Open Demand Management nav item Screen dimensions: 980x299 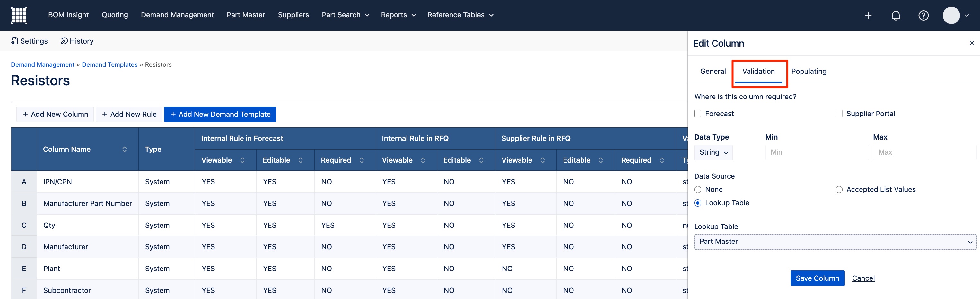pos(177,15)
